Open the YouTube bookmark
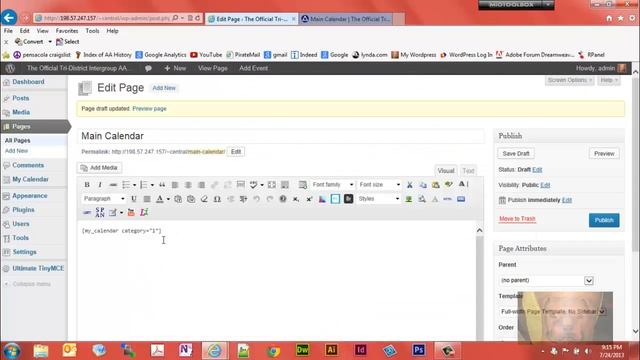The height and width of the screenshot is (360, 640). (x=206, y=55)
